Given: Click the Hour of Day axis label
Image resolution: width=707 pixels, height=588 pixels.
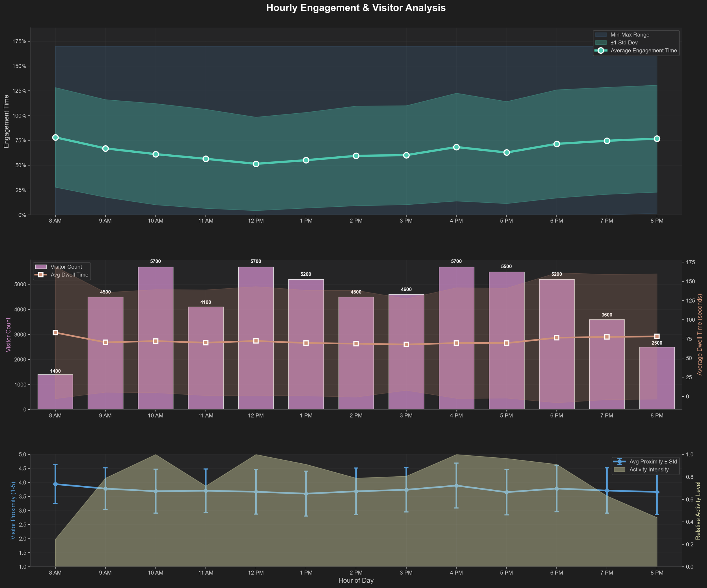Looking at the screenshot, I should click(356, 580).
